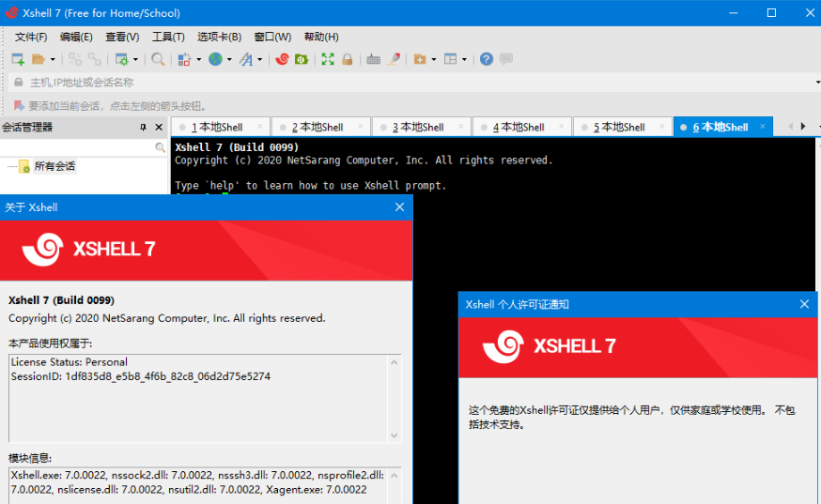Toggle full screen with green arrows icon

(328, 59)
